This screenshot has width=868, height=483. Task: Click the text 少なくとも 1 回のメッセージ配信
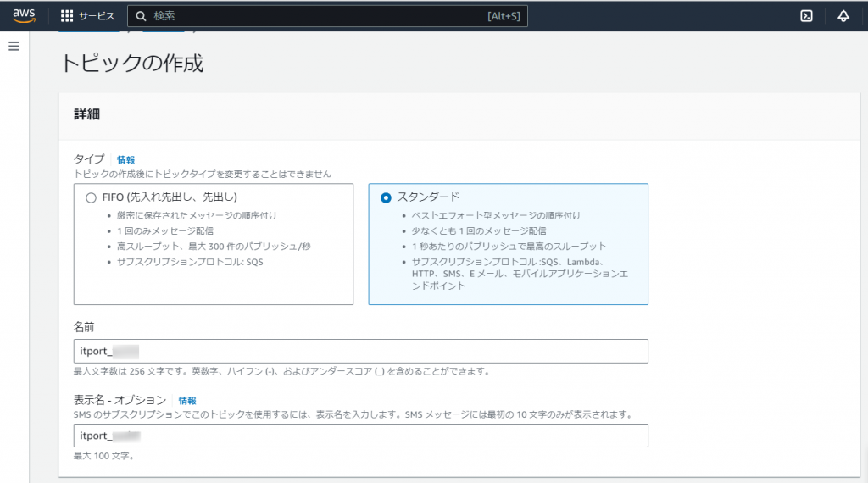pyautogui.click(x=479, y=230)
